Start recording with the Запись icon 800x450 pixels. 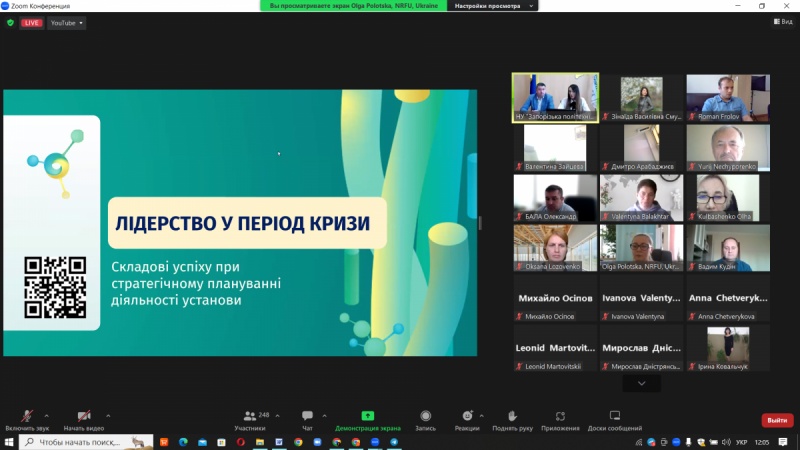425,416
